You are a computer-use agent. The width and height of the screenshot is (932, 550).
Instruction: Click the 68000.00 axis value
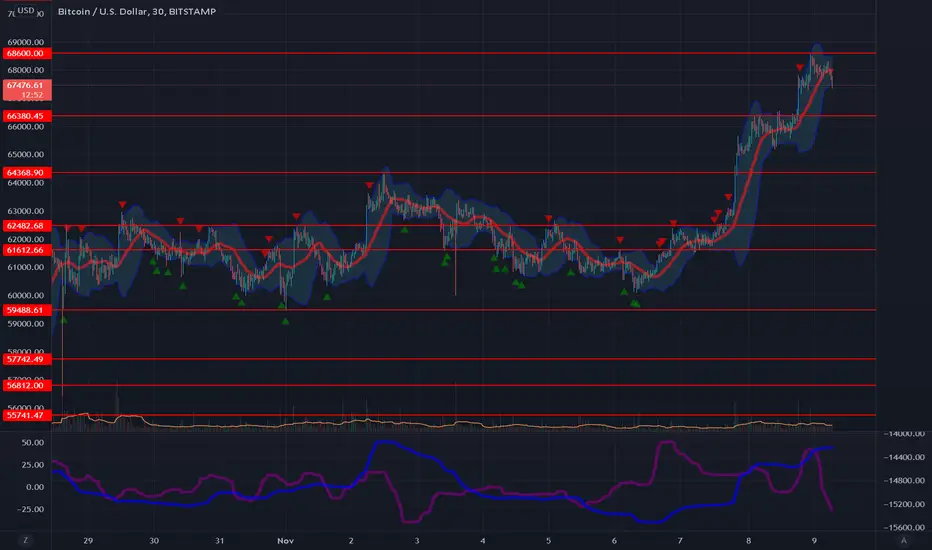pyautogui.click(x=26, y=70)
